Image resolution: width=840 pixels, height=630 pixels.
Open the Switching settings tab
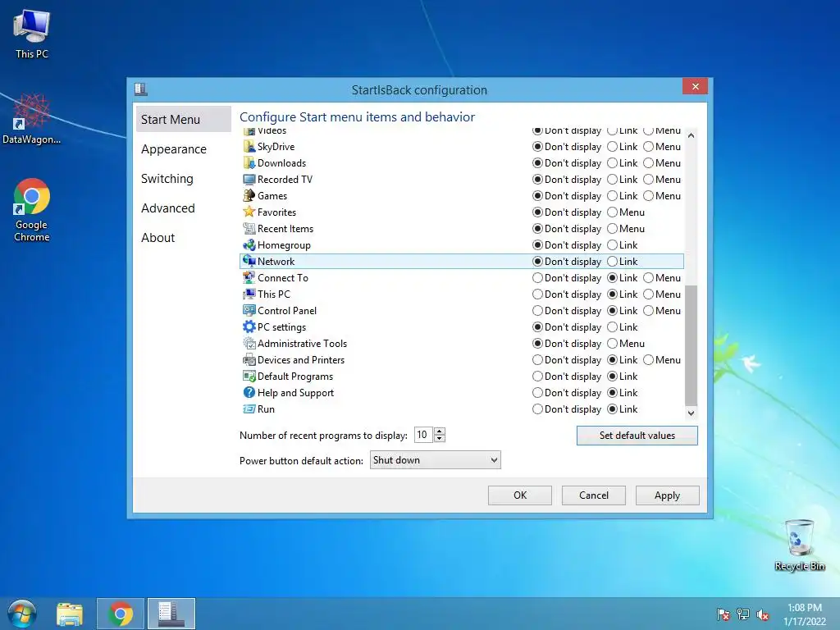[x=167, y=178]
